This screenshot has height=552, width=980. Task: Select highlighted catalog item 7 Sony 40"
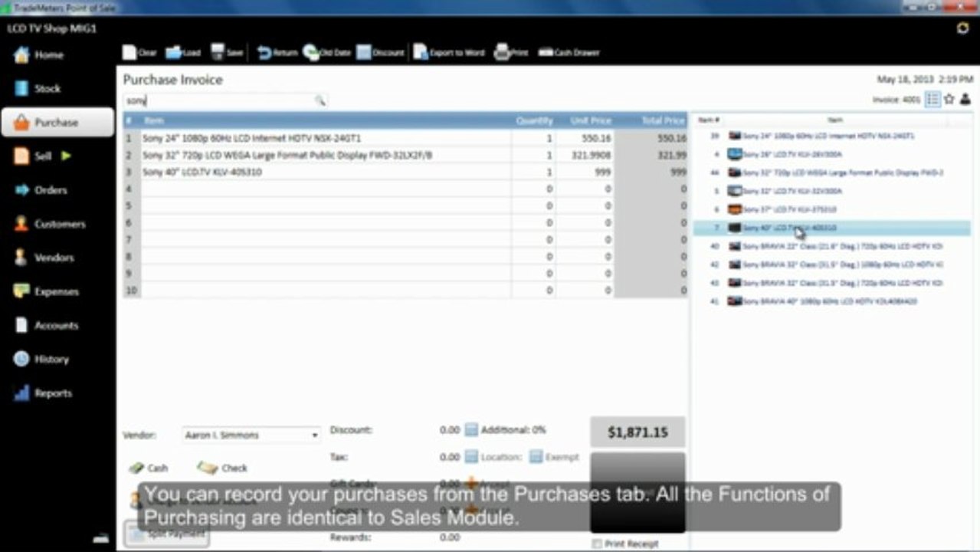831,228
